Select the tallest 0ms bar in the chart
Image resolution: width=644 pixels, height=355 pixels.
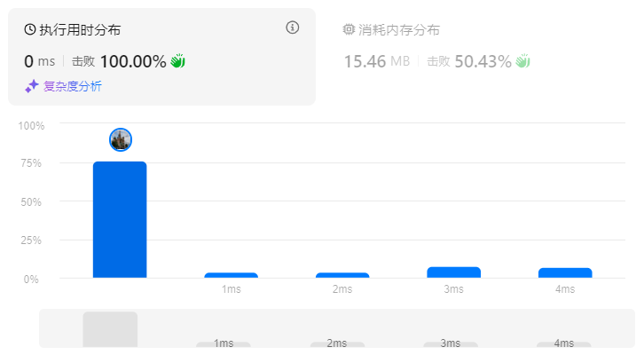pos(120,220)
